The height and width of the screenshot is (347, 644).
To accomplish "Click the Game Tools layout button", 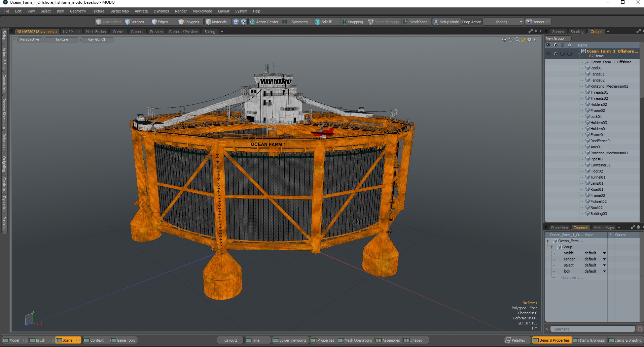I will click(123, 340).
